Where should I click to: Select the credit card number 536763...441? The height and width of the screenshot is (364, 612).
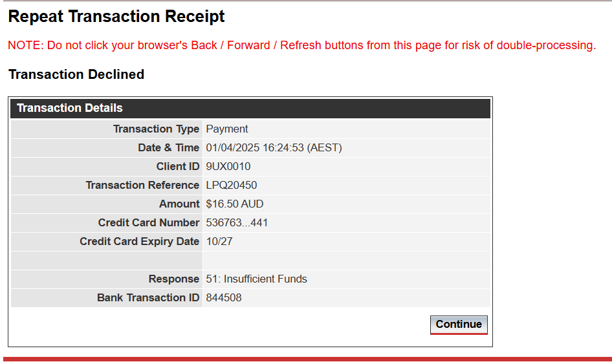point(237,223)
